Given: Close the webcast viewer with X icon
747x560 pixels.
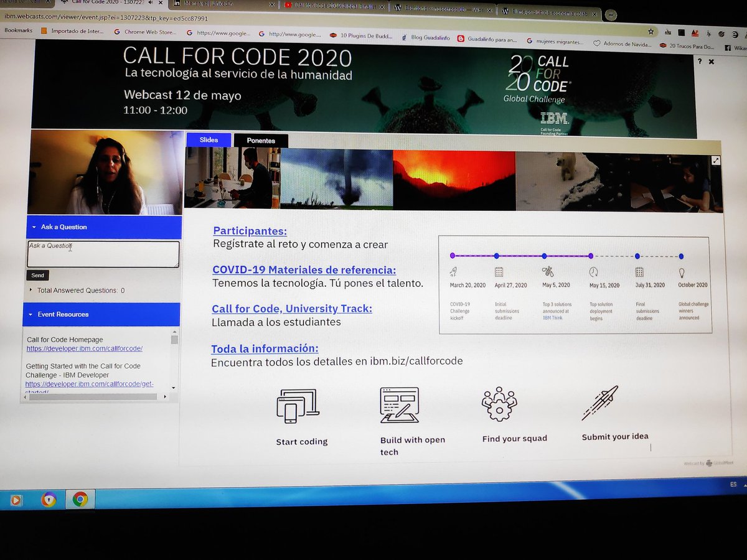Looking at the screenshot, I should [712, 62].
